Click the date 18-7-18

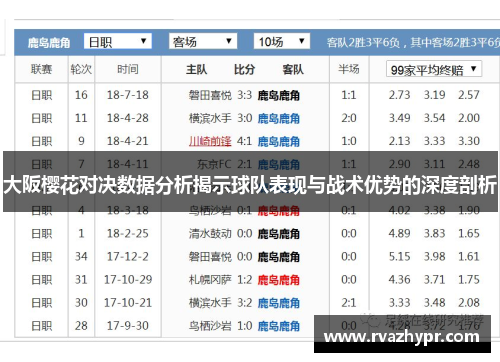click(128, 95)
